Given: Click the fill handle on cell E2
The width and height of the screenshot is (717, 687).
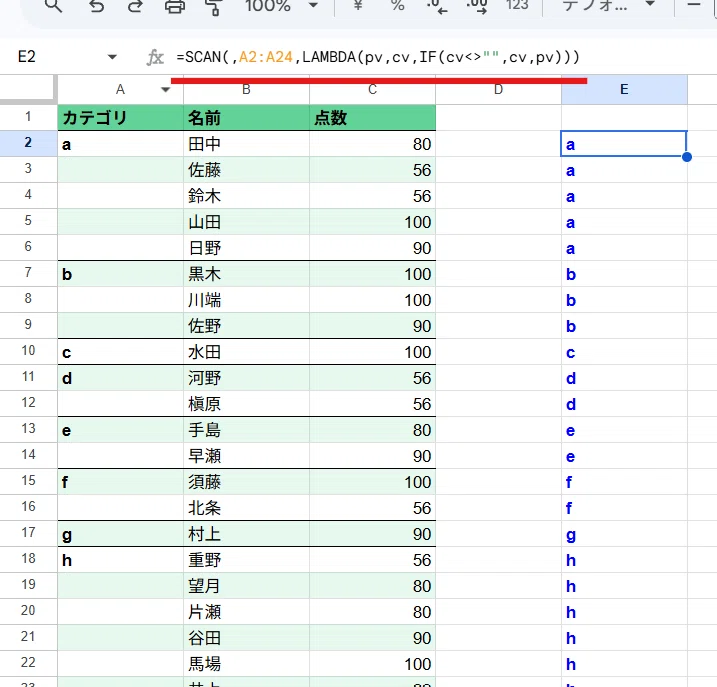Looking at the screenshot, I should click(686, 157).
